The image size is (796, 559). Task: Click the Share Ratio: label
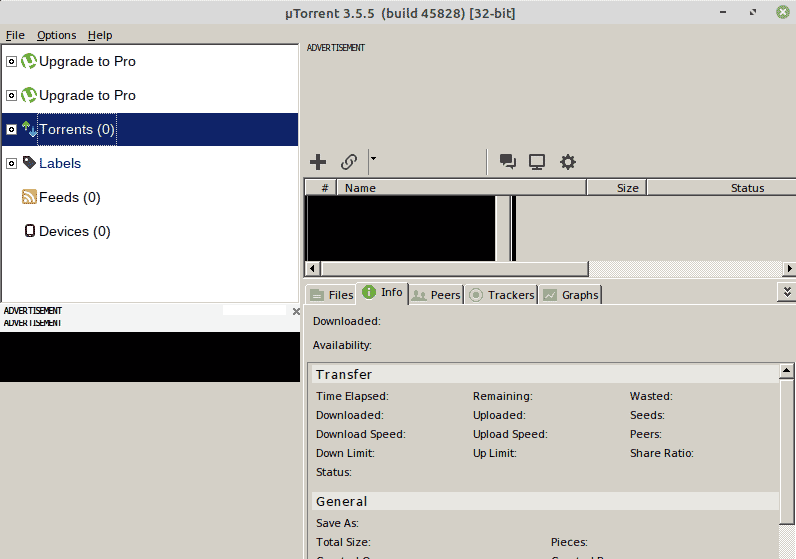coord(661,453)
